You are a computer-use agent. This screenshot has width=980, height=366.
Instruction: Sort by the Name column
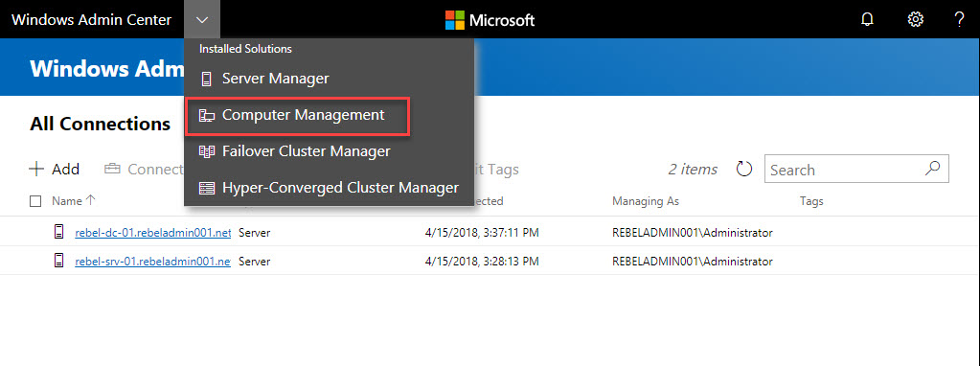click(x=73, y=201)
